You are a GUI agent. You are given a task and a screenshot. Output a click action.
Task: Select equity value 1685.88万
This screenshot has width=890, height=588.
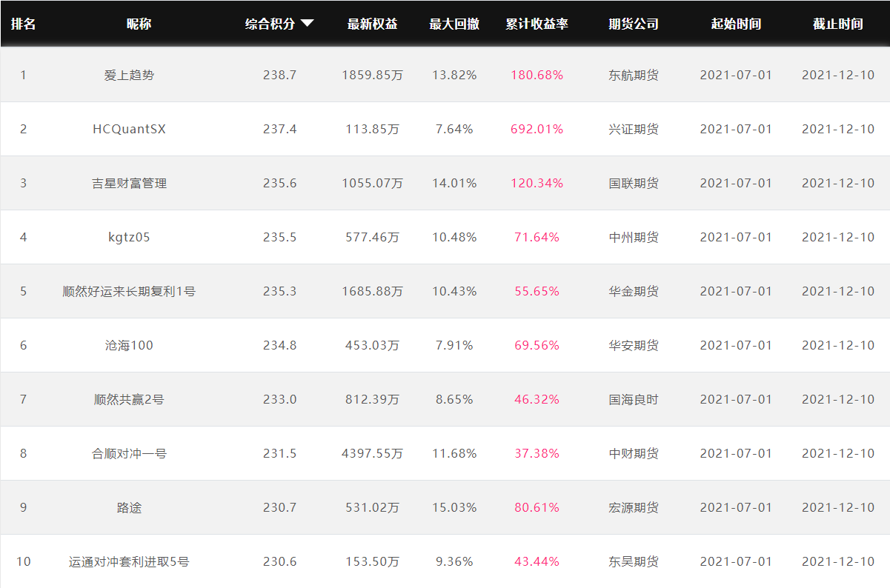(373, 291)
